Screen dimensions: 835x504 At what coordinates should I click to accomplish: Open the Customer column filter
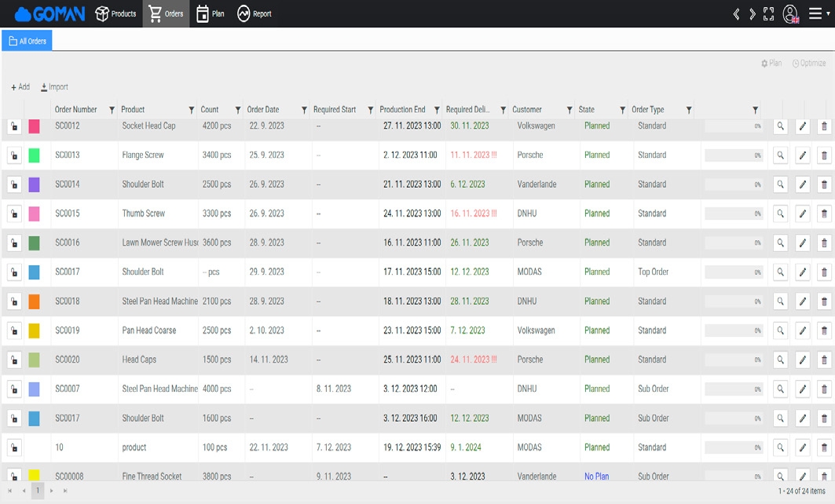click(x=569, y=110)
